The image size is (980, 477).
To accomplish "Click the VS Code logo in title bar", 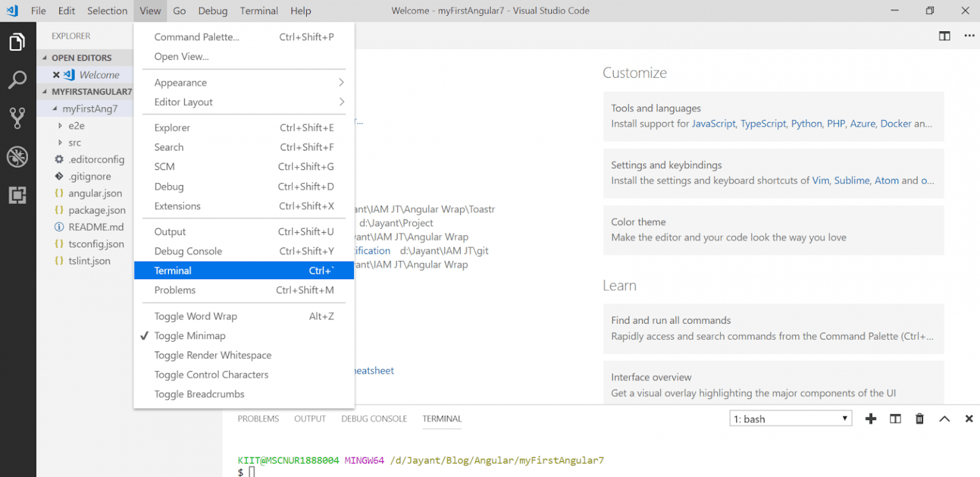I will click(x=11, y=10).
